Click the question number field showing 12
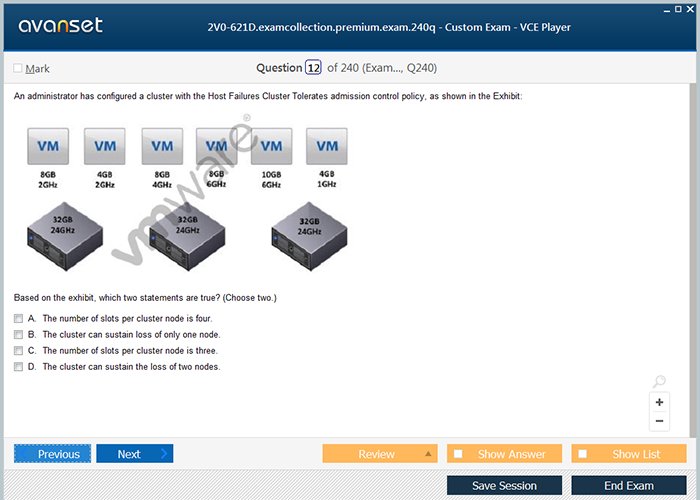 [313, 68]
